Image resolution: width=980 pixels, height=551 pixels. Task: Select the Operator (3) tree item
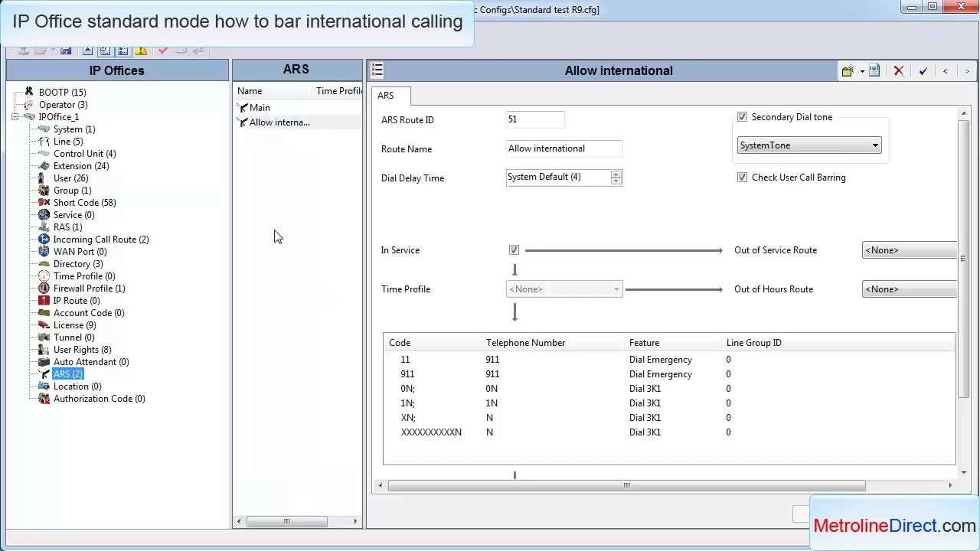click(x=64, y=105)
